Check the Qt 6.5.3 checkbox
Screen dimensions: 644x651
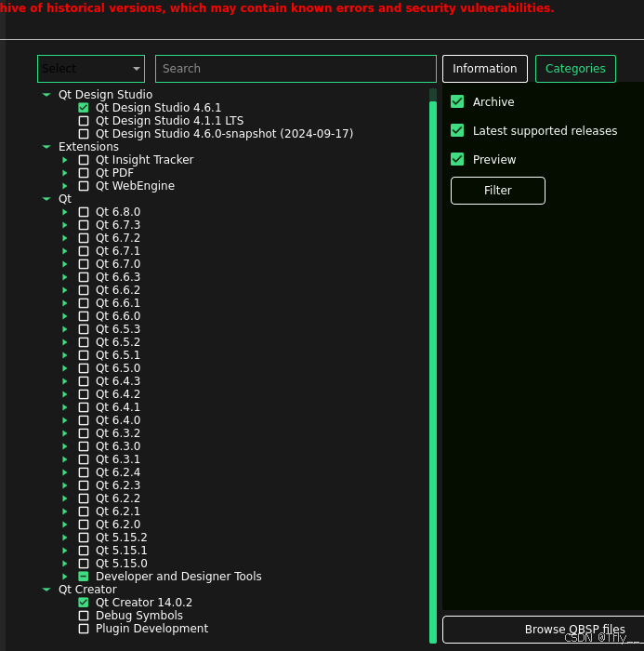84,329
